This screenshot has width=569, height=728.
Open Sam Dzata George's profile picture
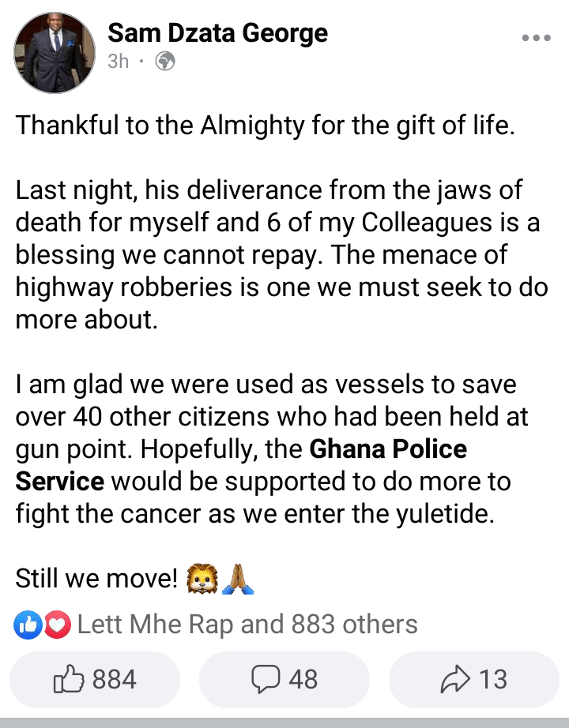point(55,53)
